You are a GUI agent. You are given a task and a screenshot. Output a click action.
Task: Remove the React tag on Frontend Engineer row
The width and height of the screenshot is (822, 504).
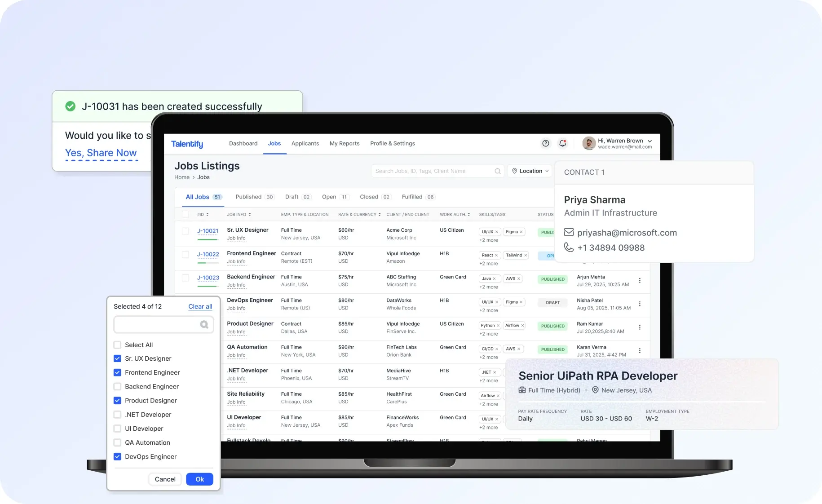(x=496, y=255)
